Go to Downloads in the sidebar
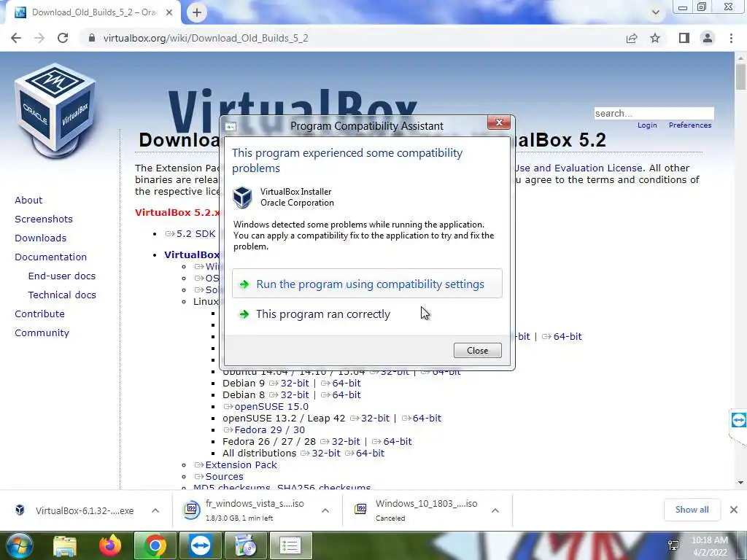The width and height of the screenshot is (747, 560). pos(41,238)
